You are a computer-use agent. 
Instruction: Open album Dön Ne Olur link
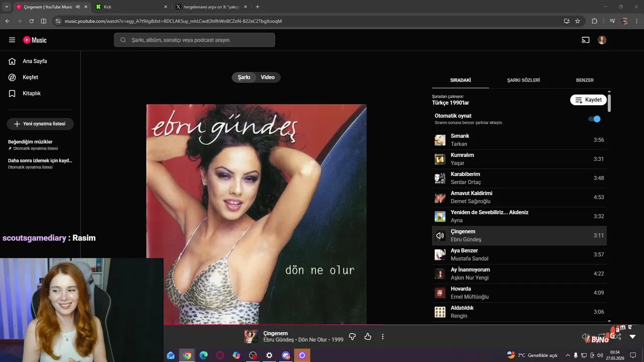pyautogui.click(x=313, y=340)
